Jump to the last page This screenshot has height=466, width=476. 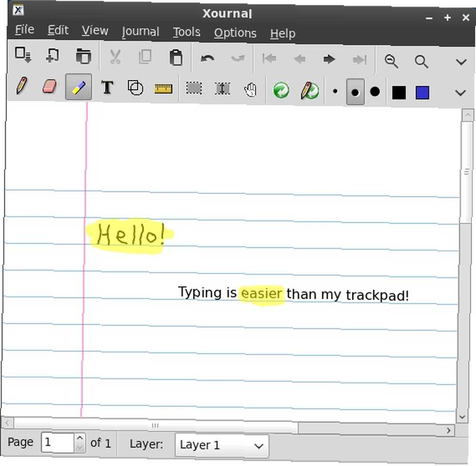360,60
